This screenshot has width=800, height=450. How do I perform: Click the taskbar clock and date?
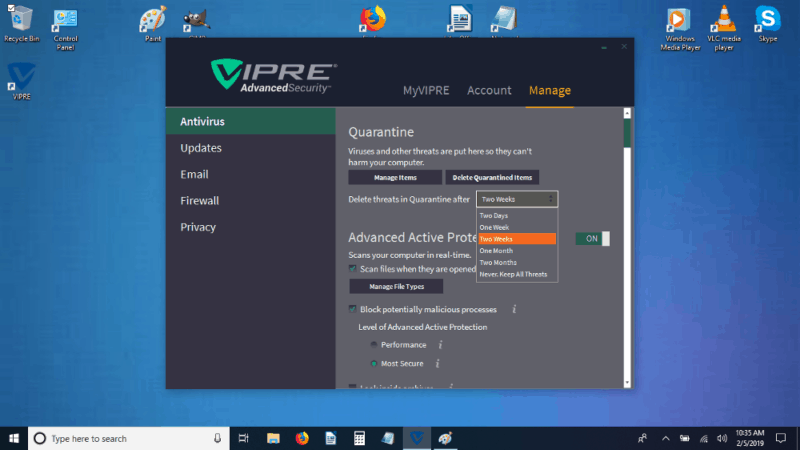click(749, 438)
